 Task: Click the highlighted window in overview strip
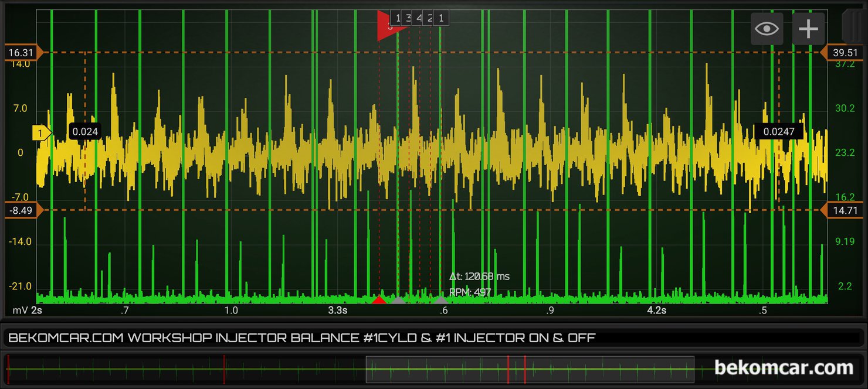point(530,369)
